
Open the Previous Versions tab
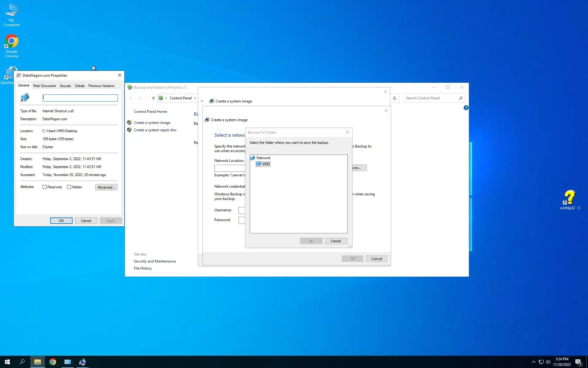[101, 86]
